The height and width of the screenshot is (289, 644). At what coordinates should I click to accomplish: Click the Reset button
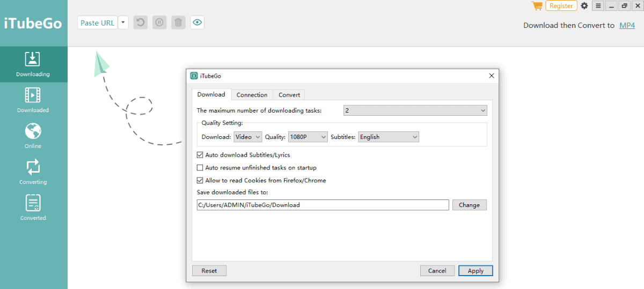click(x=209, y=271)
